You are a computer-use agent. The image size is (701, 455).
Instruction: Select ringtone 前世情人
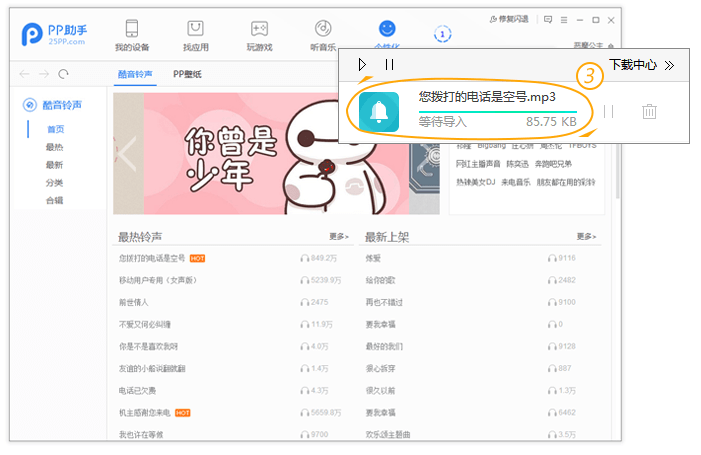(133, 303)
